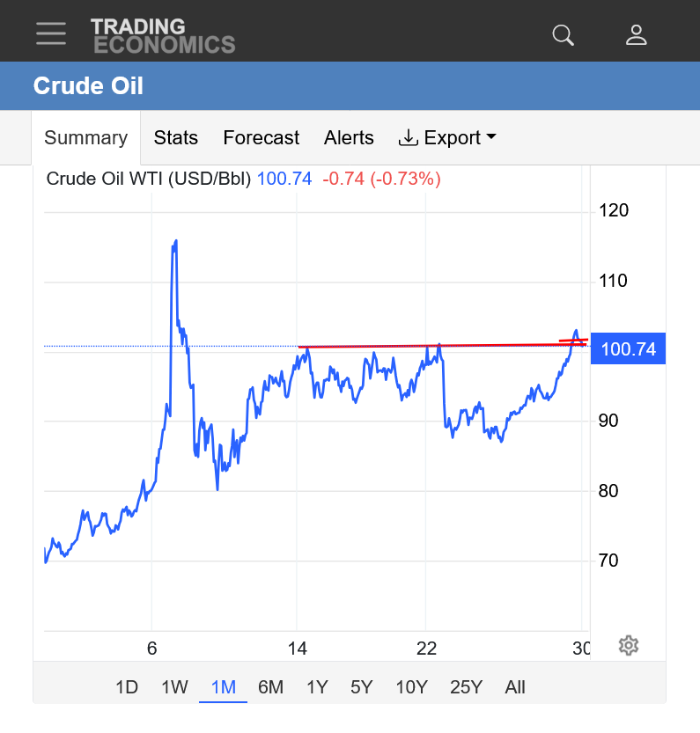Screen dimensions: 700x733
Task: Click the 100.74 current price label
Action: tap(628, 349)
